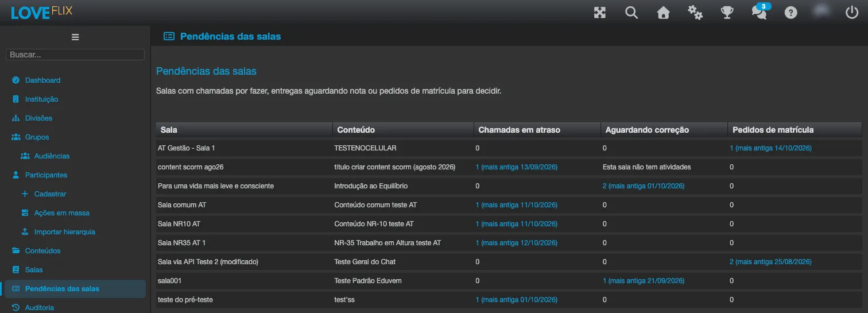Click the Ações em massa icon
The width and height of the screenshot is (868, 313).
(25, 212)
